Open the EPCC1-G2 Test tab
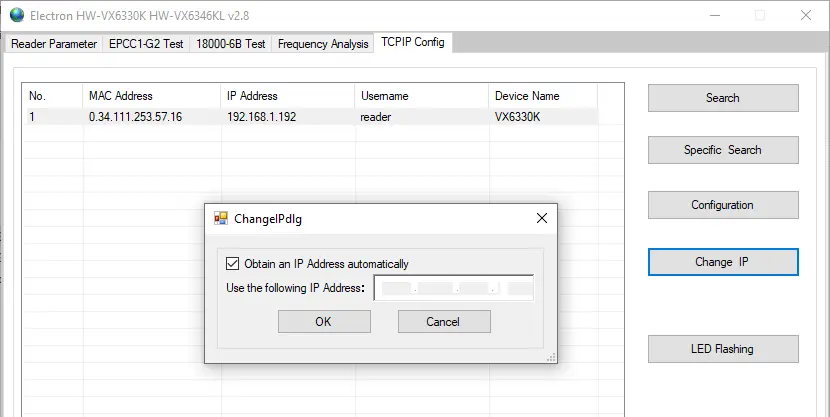Screen dimensions: 830x417 tap(146, 44)
